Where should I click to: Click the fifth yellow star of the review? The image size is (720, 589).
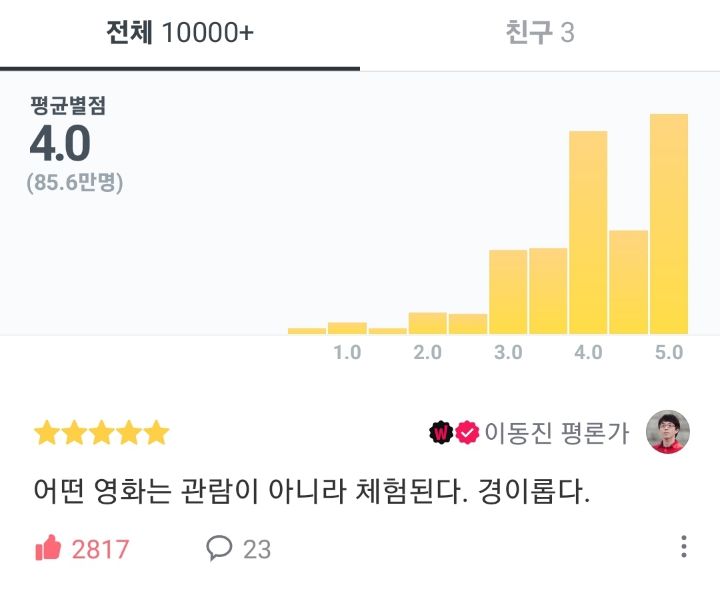pos(156,432)
